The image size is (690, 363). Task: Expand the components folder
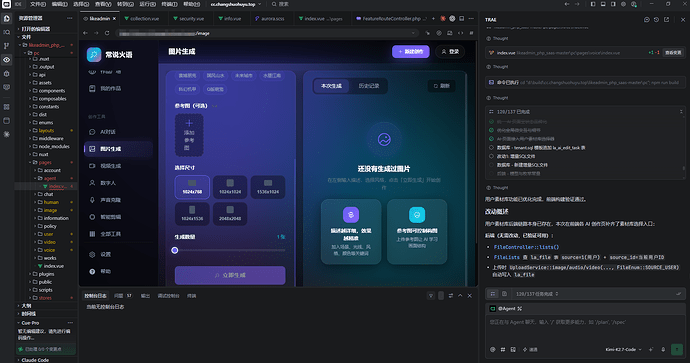tap(52, 91)
